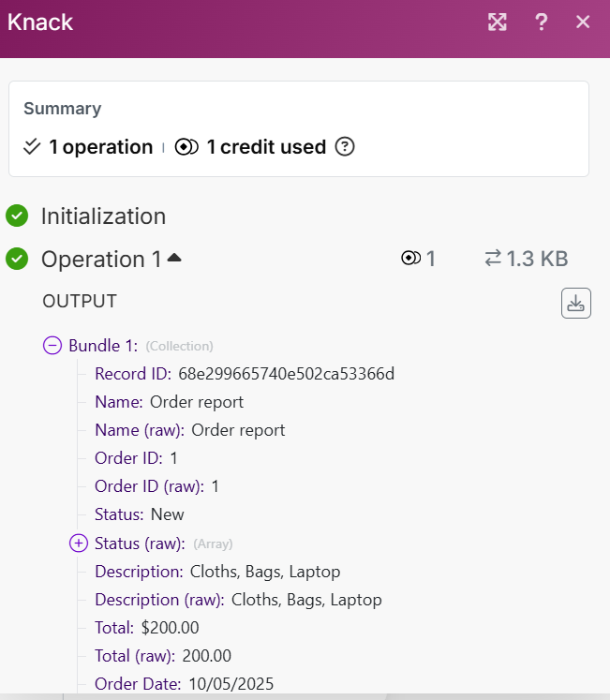Click the Initialization step label
The height and width of the screenshot is (700, 610).
pos(103,216)
